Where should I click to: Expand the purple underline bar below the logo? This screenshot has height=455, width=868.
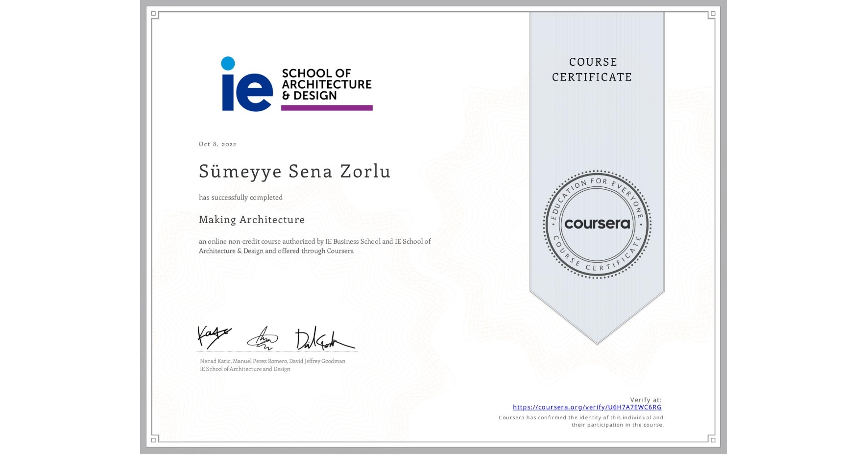(x=326, y=107)
